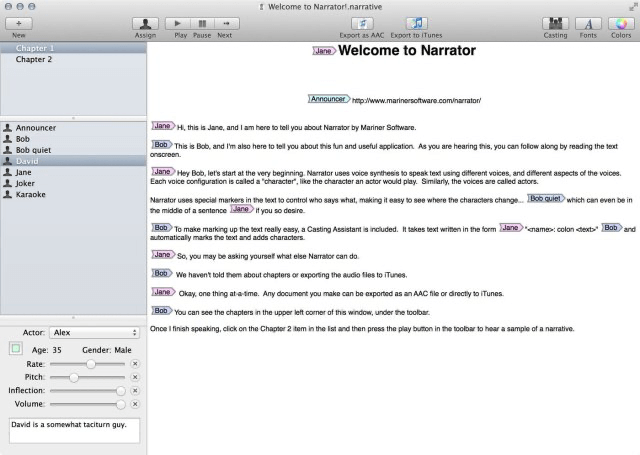This screenshot has height=455, width=640.
Task: Click the David description text field
Action: [74, 431]
